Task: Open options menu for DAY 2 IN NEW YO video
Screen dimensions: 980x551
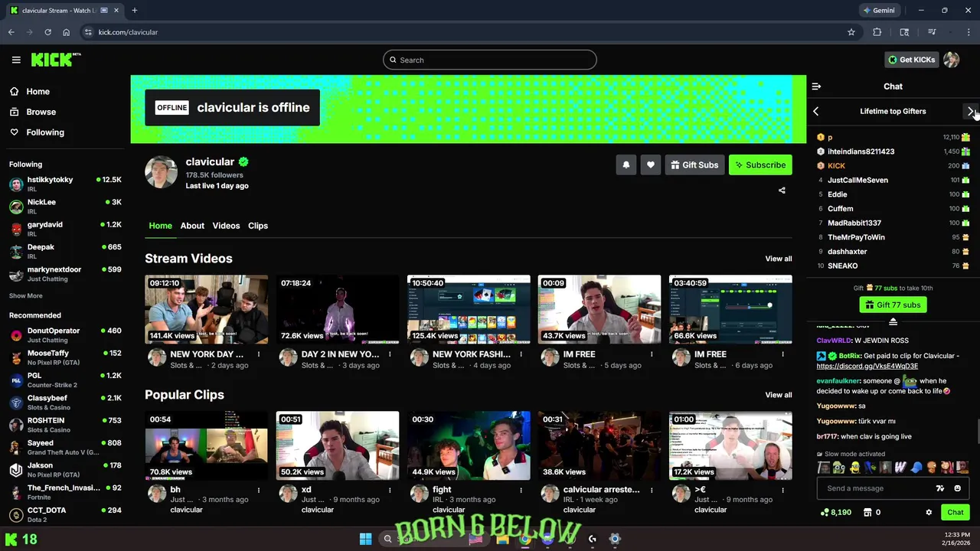Action: [x=390, y=354]
